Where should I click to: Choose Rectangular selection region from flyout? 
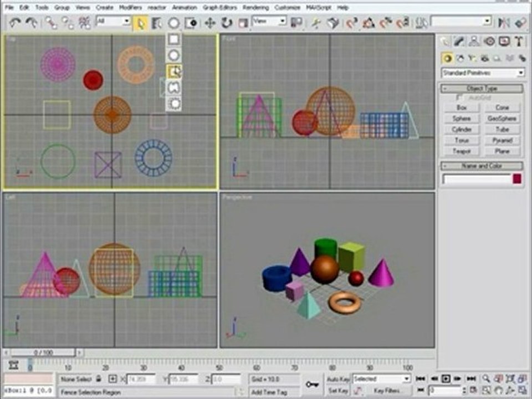(173, 39)
